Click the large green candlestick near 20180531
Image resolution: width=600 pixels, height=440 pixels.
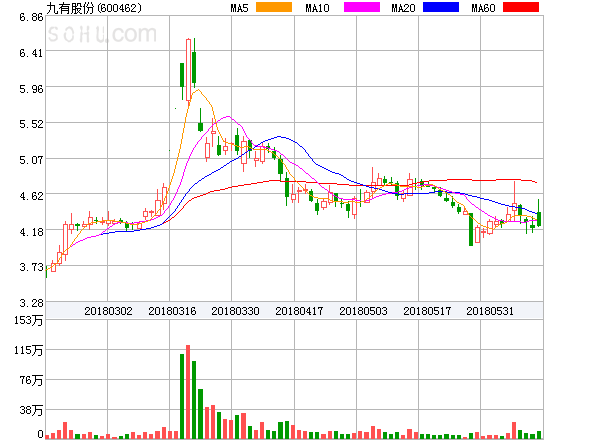click(x=471, y=230)
